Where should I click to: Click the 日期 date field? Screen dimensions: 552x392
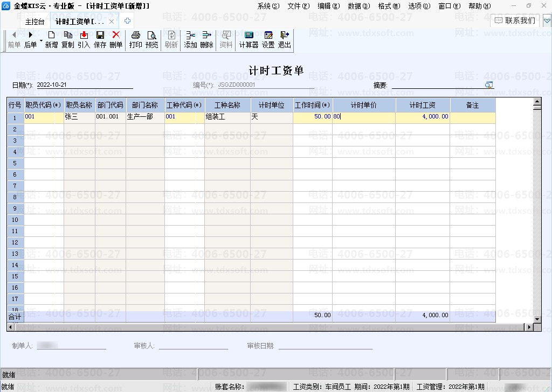coord(85,85)
